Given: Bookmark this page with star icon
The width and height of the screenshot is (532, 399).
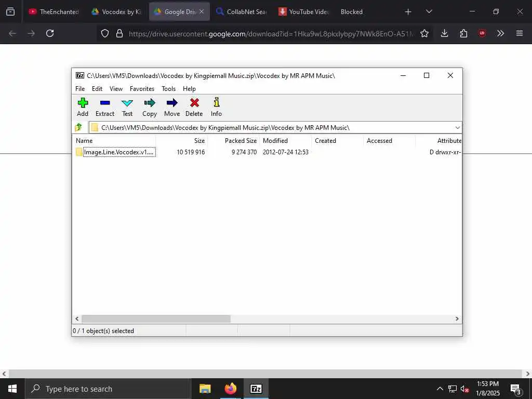Looking at the screenshot, I should (x=424, y=33).
